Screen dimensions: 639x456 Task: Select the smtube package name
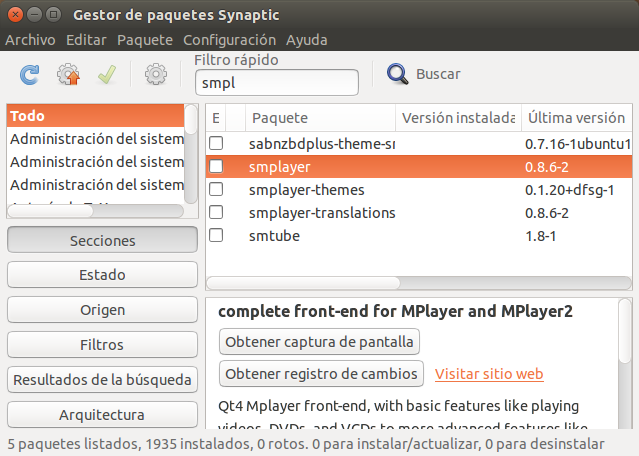click(274, 236)
